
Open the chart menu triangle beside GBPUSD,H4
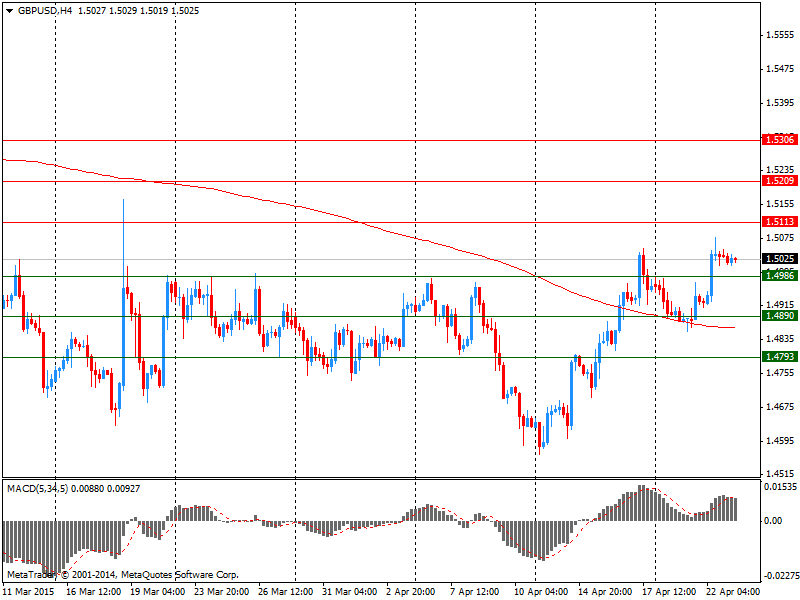pos(10,11)
